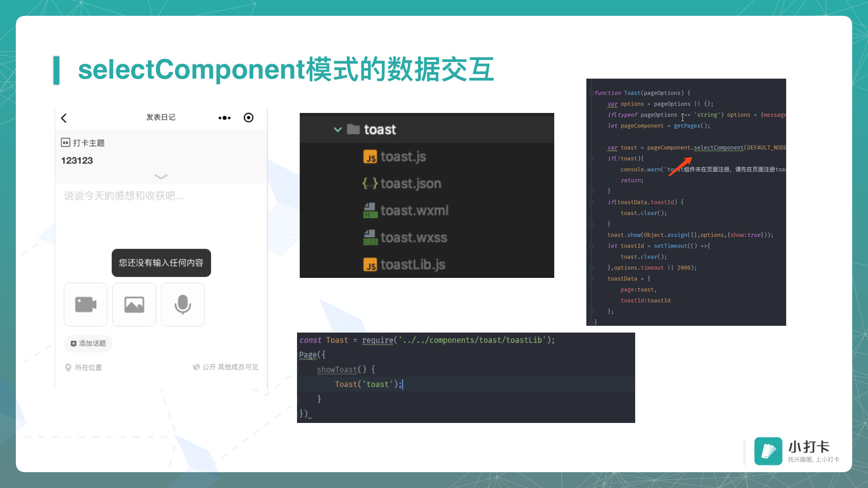This screenshot has width=868, height=488.
Task: Tap the microphone recording button
Action: 183,305
